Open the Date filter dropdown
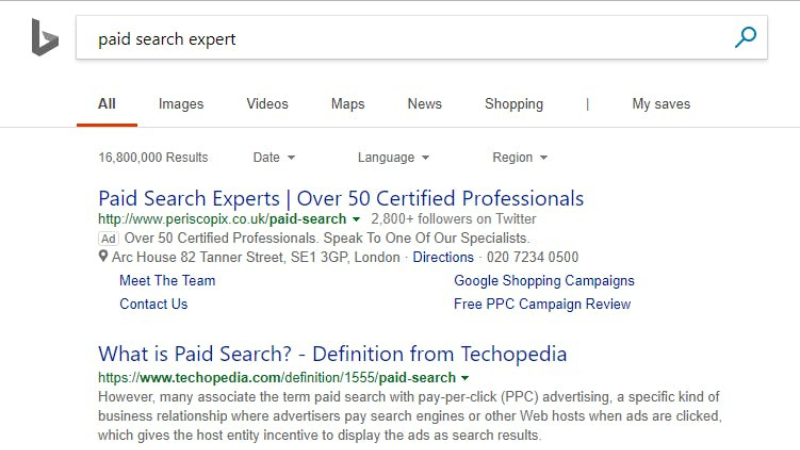The image size is (800, 450). (274, 157)
